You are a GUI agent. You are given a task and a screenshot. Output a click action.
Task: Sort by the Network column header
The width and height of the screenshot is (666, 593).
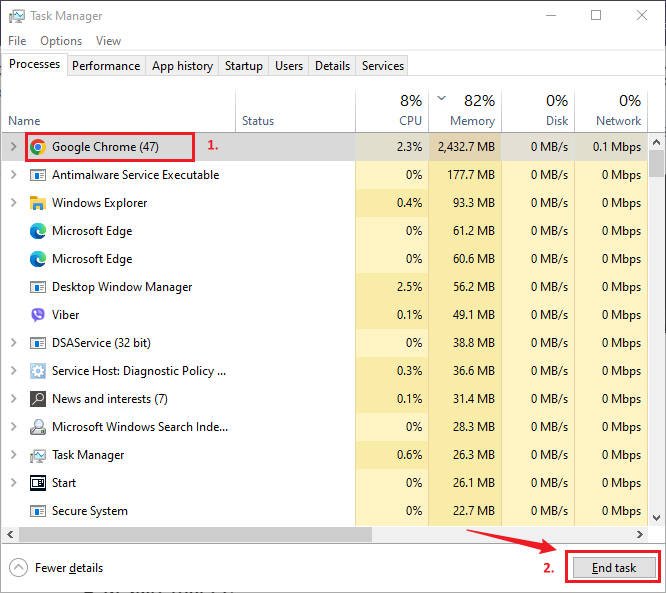[611, 110]
